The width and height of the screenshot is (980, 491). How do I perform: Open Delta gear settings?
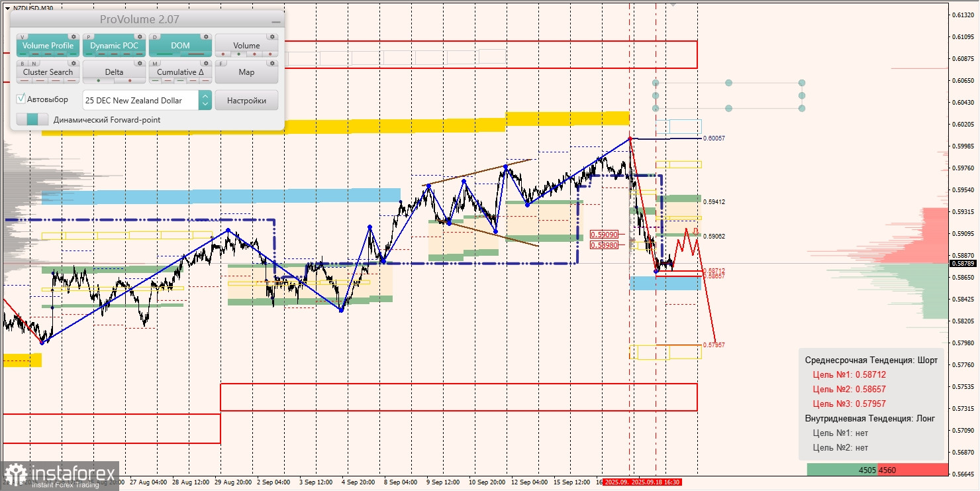point(140,63)
